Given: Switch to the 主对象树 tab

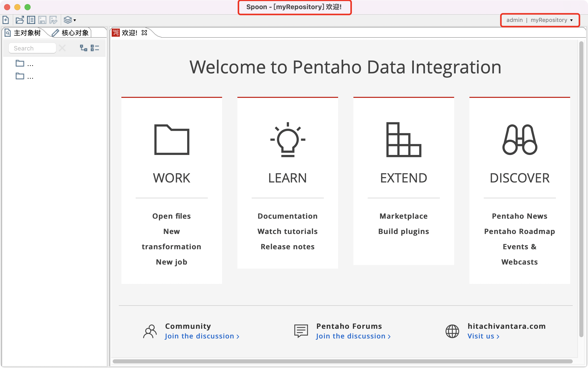Looking at the screenshot, I should click(x=23, y=33).
